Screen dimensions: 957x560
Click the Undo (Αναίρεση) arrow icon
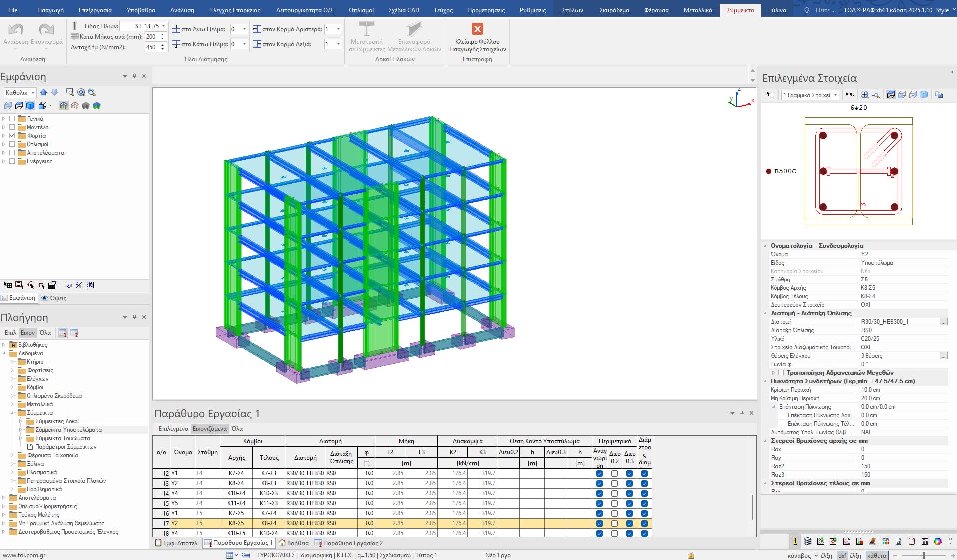coord(16,30)
